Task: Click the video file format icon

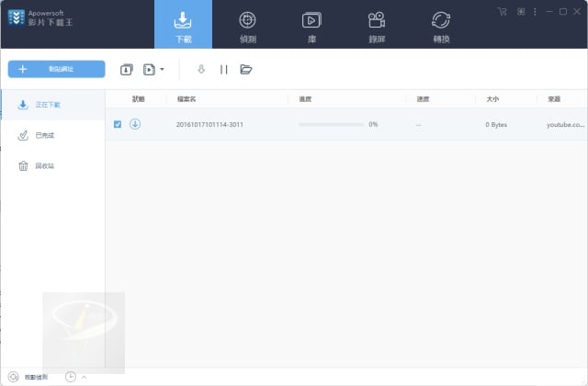Action: [x=149, y=70]
